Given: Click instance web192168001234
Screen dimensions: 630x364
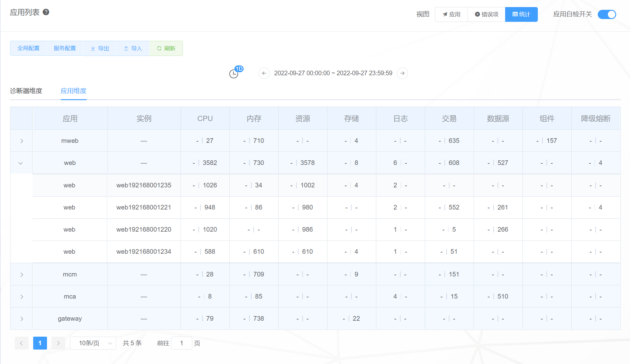Looking at the screenshot, I should click(x=144, y=252).
